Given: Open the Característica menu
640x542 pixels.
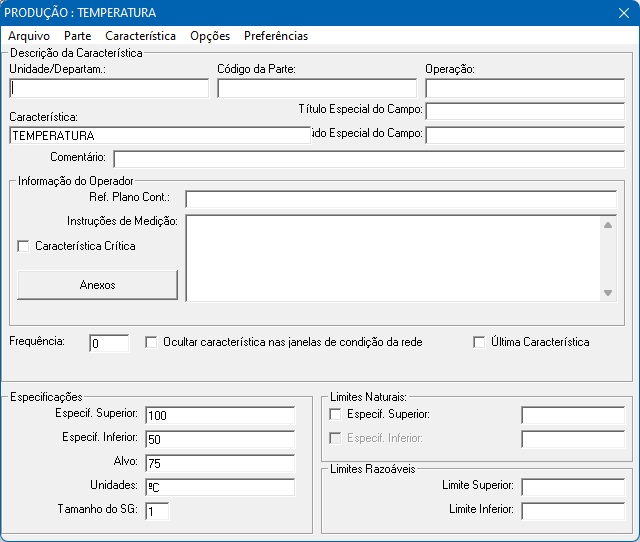Looking at the screenshot, I should (140, 36).
